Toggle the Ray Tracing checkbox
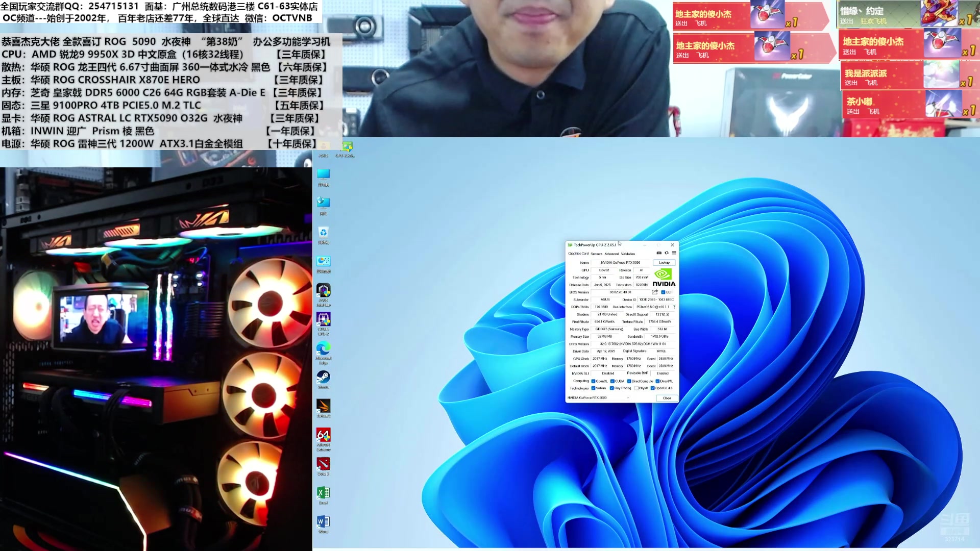Image resolution: width=980 pixels, height=551 pixels. (611, 388)
